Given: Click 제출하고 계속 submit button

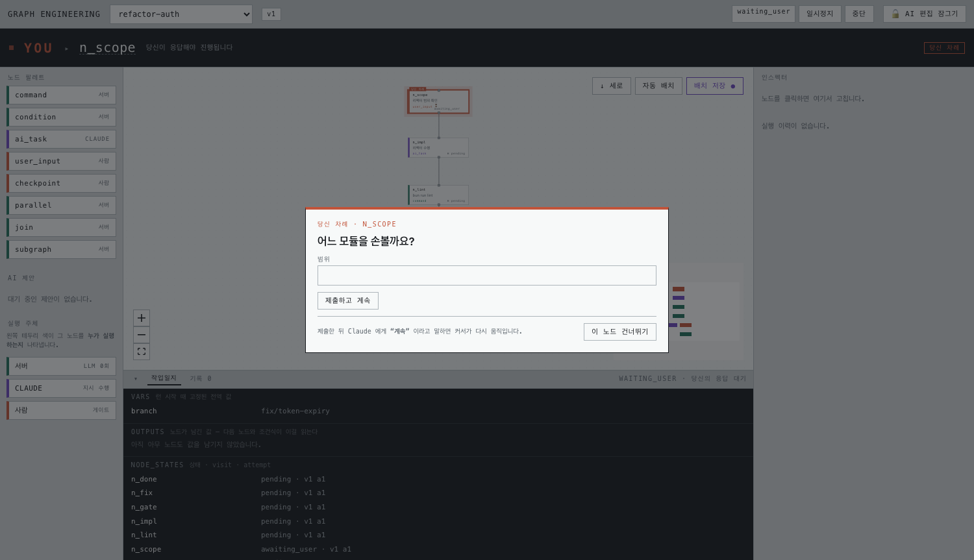Looking at the screenshot, I should tap(348, 300).
